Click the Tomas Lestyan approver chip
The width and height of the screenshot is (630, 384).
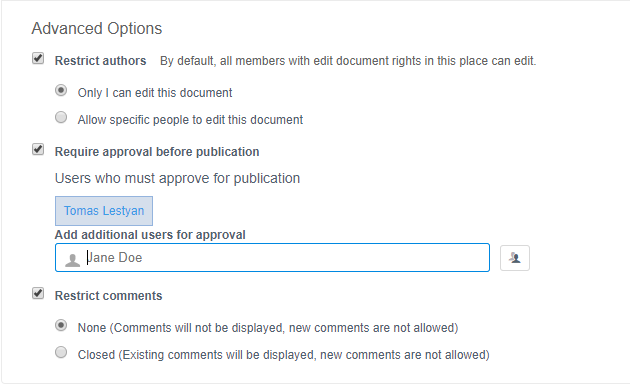(x=104, y=211)
